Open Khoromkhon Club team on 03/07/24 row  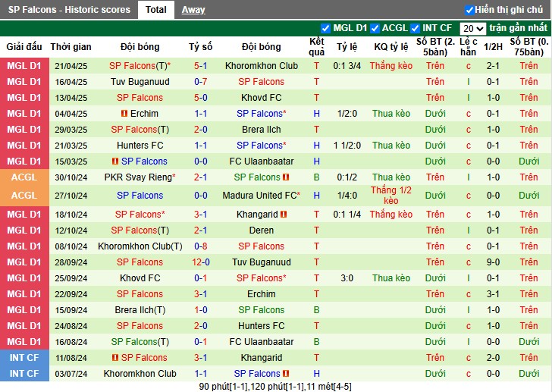140,374
